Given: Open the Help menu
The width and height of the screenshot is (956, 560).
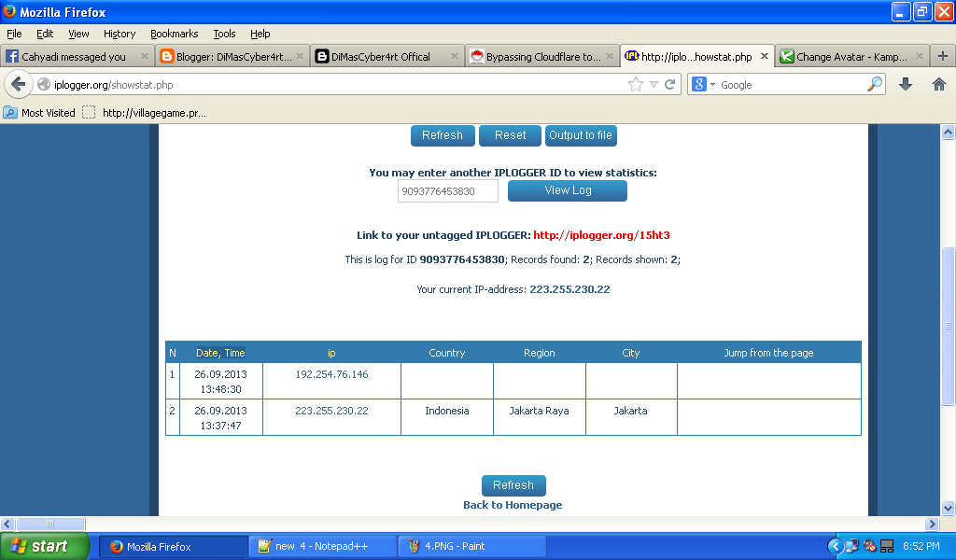Looking at the screenshot, I should coord(260,34).
